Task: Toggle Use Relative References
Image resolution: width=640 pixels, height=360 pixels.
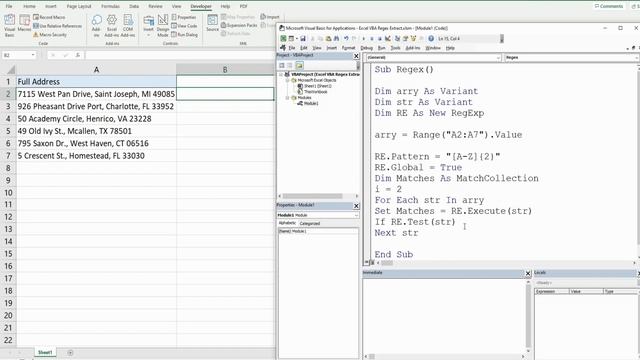Action: click(58, 26)
